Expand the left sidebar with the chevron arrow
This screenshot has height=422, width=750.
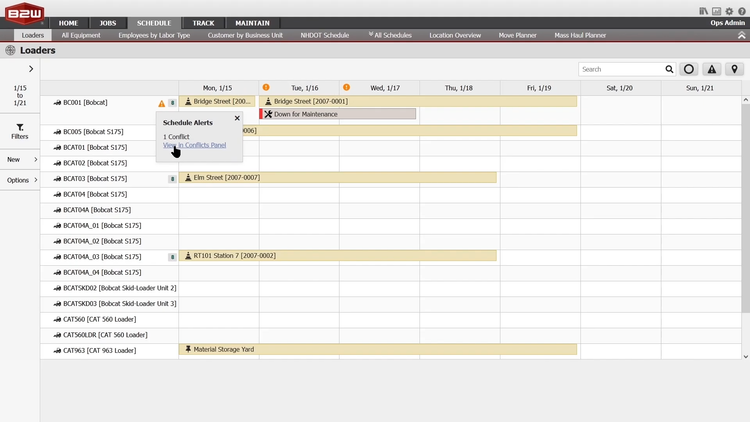coord(31,69)
